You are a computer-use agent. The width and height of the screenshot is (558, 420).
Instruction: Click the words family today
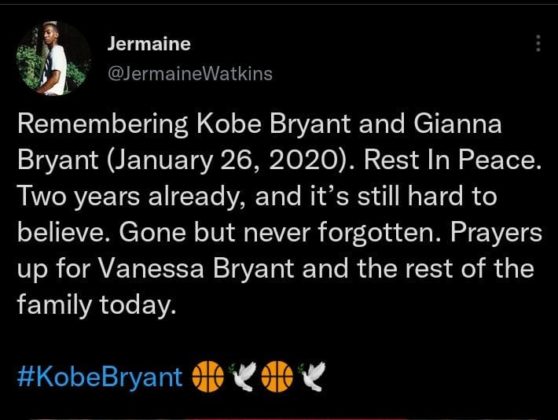click(x=96, y=305)
